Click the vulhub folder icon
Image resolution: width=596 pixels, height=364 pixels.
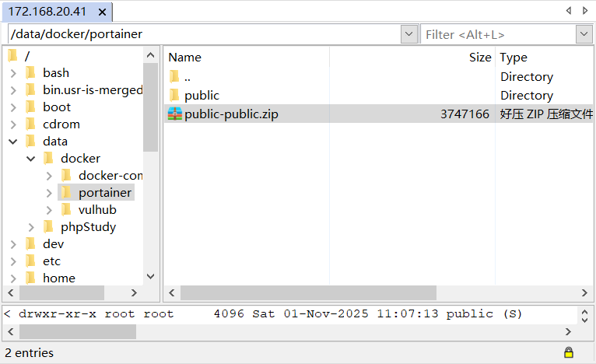click(66, 210)
